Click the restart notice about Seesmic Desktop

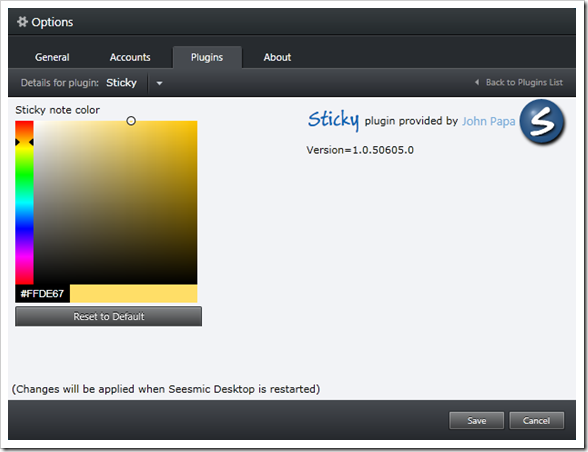pyautogui.click(x=166, y=389)
